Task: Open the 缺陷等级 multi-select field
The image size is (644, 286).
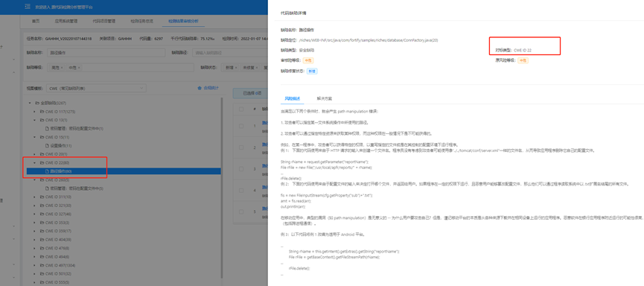Action: (120, 68)
